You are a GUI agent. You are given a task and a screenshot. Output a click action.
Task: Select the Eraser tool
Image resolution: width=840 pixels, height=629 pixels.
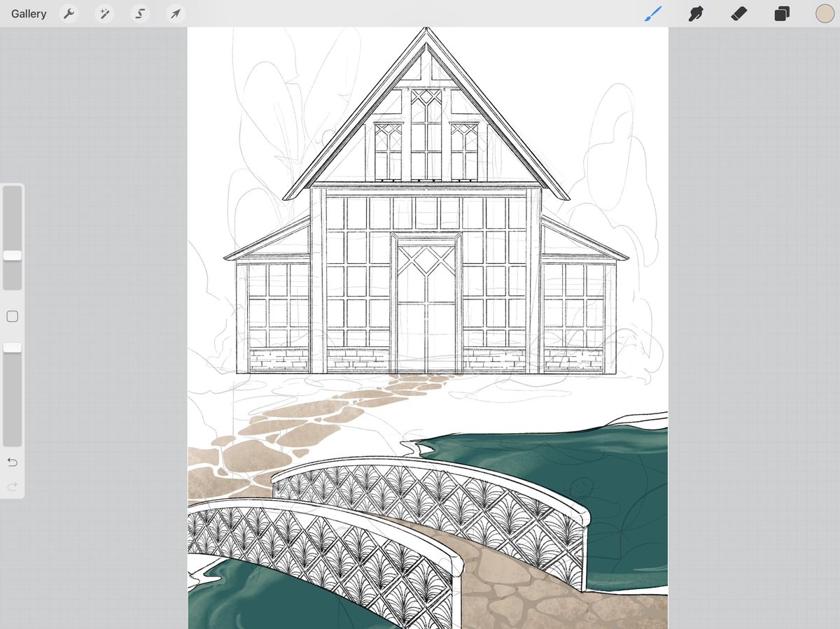pyautogui.click(x=739, y=13)
